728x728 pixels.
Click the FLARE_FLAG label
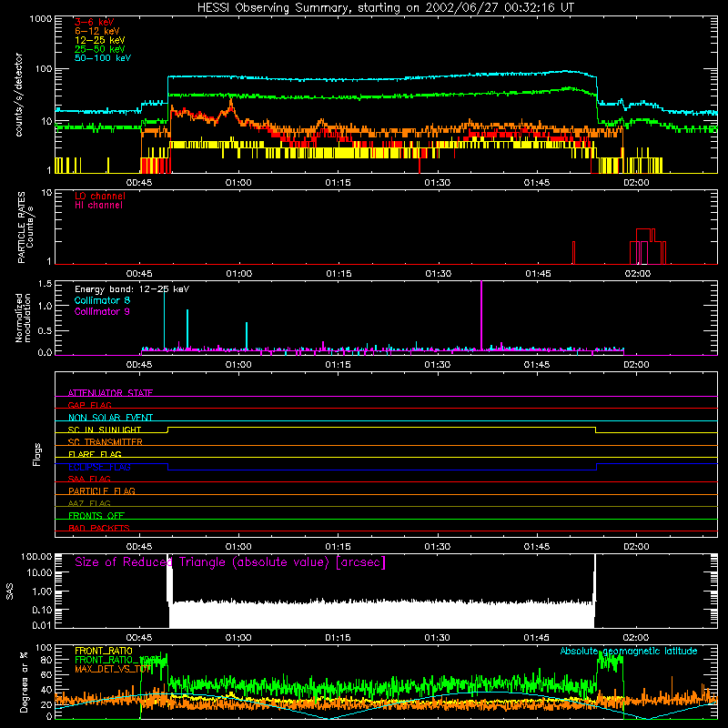click(x=95, y=454)
